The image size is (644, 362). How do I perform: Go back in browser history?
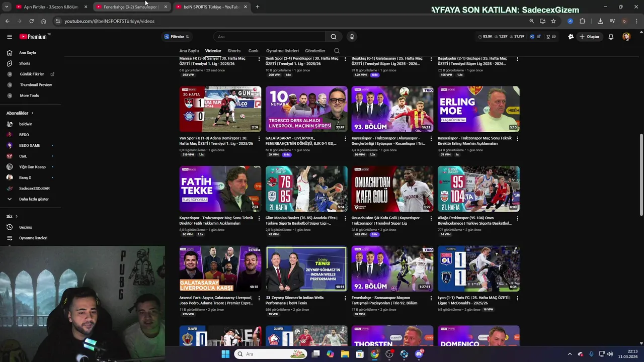pyautogui.click(x=7, y=21)
